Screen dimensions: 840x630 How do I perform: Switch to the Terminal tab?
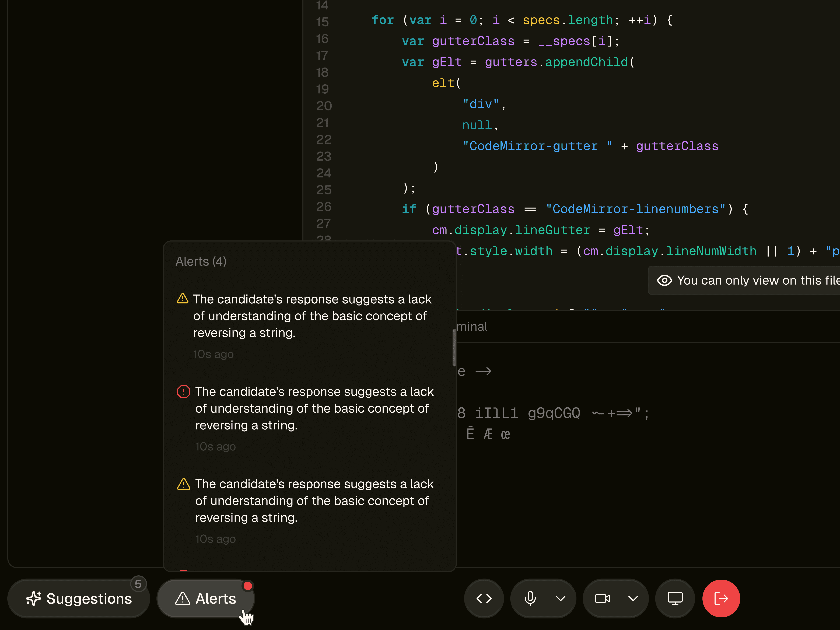pyautogui.click(x=472, y=327)
